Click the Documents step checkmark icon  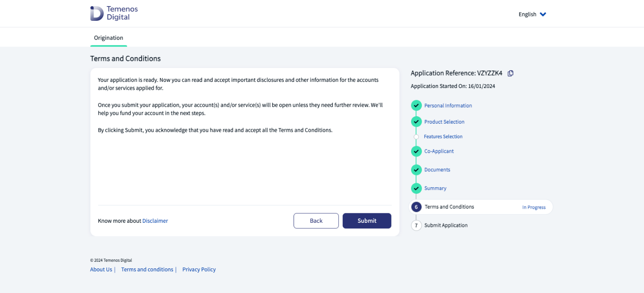pyautogui.click(x=416, y=170)
